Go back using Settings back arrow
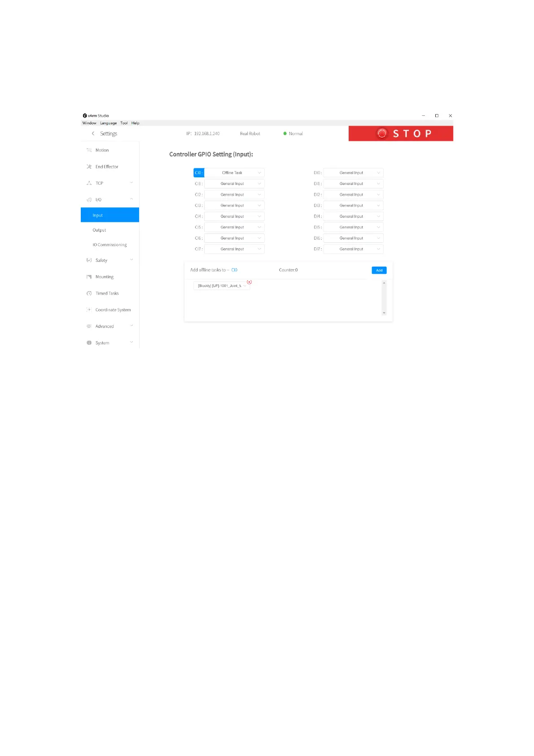Screen dimensions: 534x756 point(93,134)
